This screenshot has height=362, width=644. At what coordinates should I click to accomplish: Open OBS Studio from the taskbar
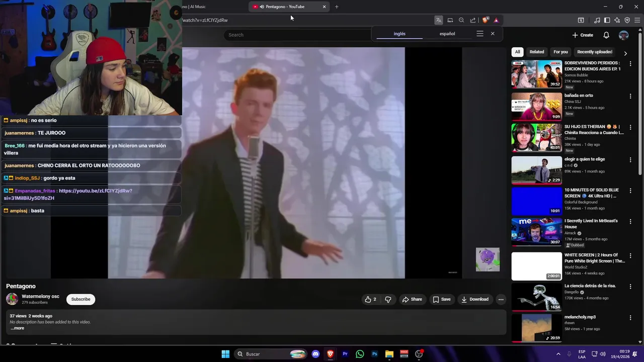419,354
